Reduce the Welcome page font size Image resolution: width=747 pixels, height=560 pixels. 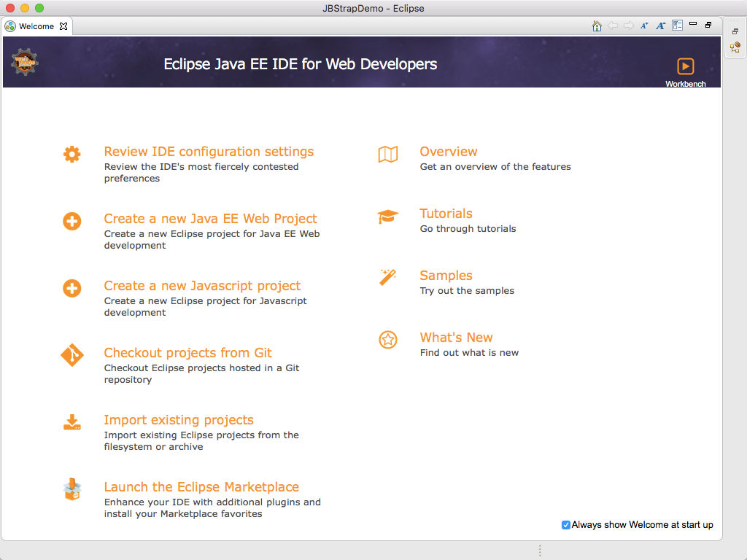click(x=645, y=26)
